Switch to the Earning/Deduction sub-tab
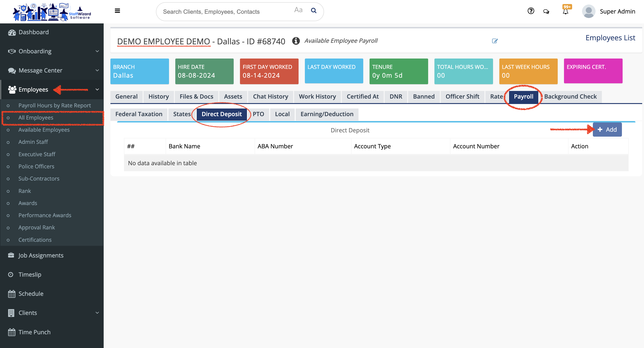The image size is (644, 348). [x=327, y=114]
